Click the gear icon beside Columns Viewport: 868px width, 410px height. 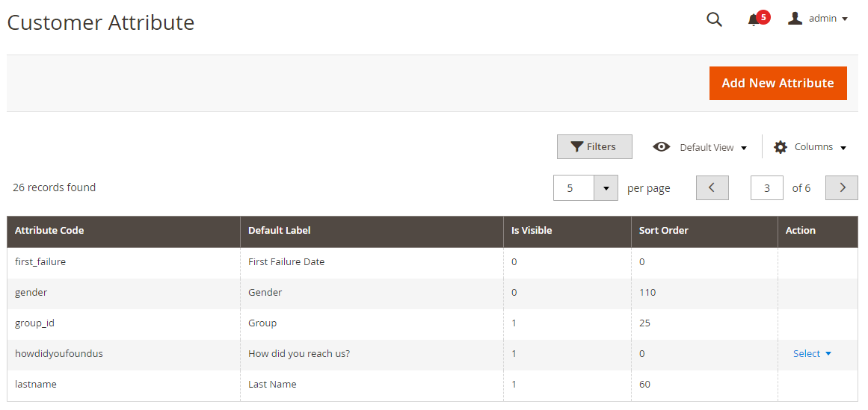[780, 147]
